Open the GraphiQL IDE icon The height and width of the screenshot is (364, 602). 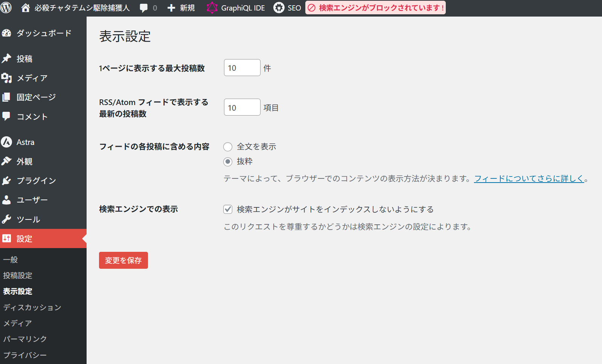(x=212, y=8)
